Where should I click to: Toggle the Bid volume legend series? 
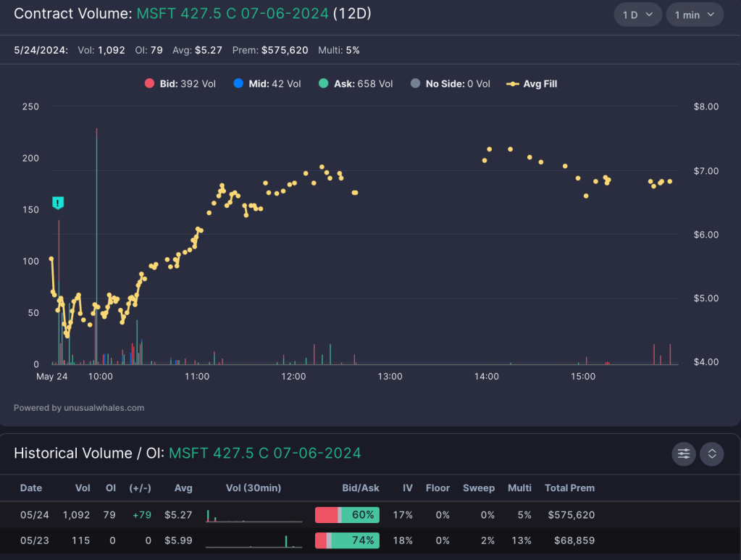[x=180, y=84]
